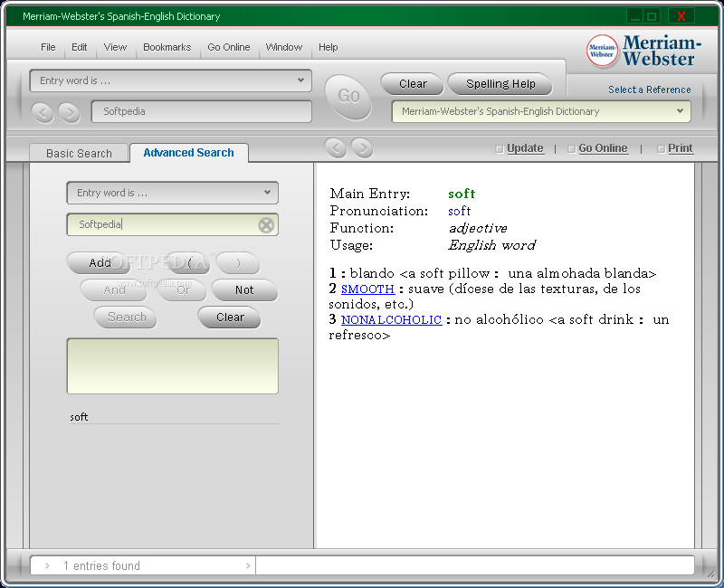Image resolution: width=724 pixels, height=588 pixels.
Task: Open the Go Online menu
Action: click(x=229, y=47)
